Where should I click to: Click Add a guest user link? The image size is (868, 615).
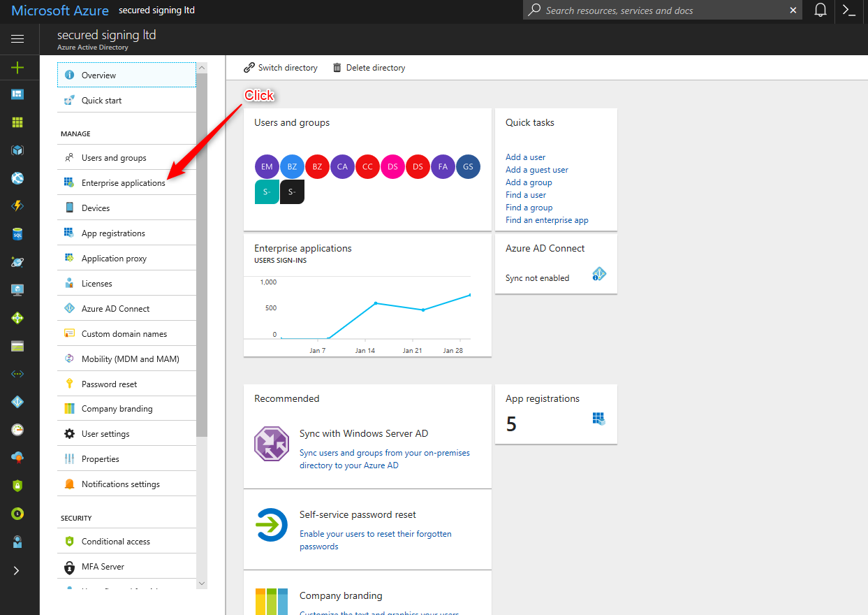[537, 170]
